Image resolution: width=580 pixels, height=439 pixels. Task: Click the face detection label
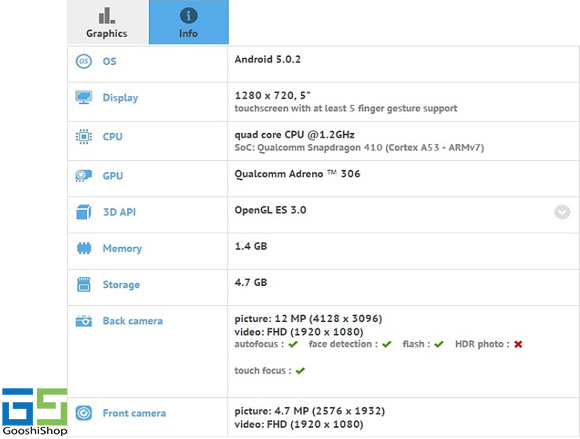343,344
